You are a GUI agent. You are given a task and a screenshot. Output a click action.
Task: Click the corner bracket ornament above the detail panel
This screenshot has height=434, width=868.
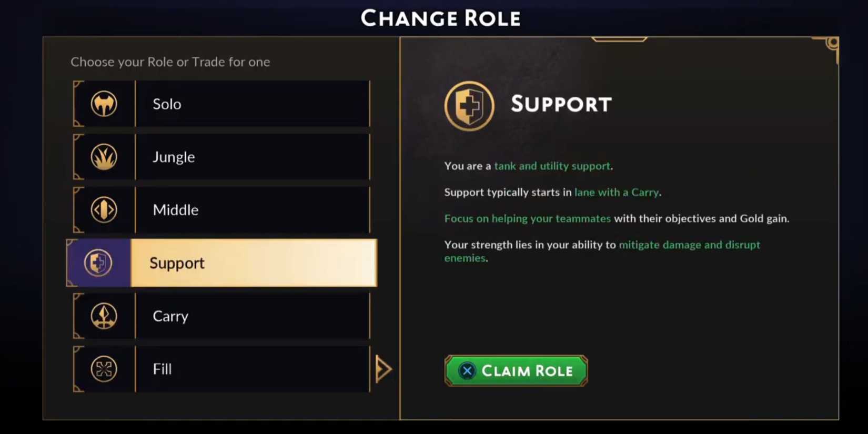click(618, 39)
